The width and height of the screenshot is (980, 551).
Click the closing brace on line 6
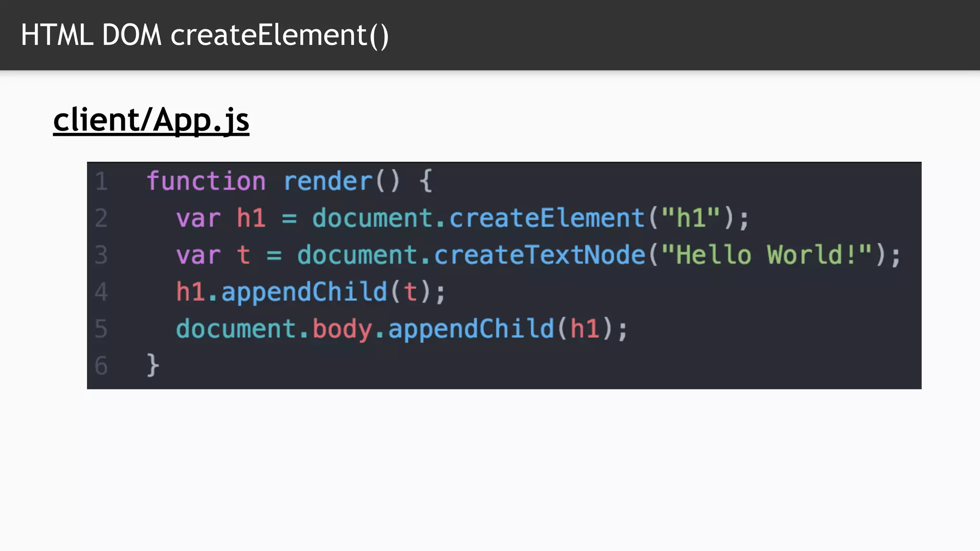click(153, 365)
